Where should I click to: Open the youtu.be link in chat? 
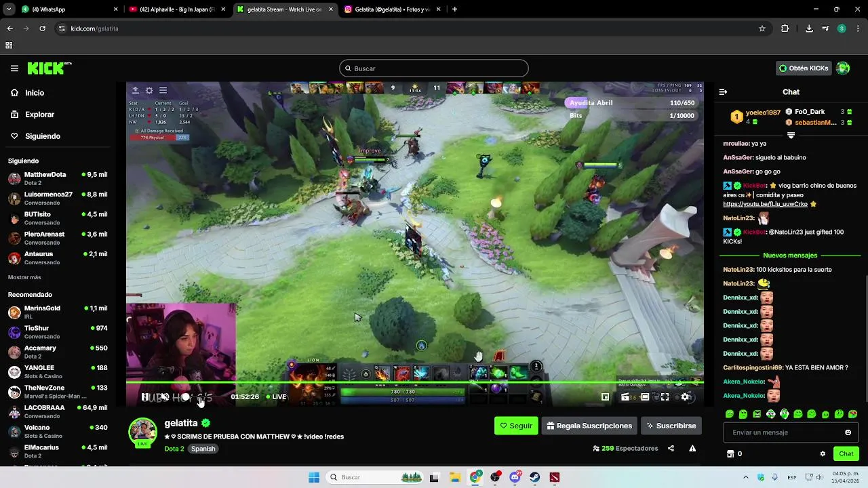[765, 204]
